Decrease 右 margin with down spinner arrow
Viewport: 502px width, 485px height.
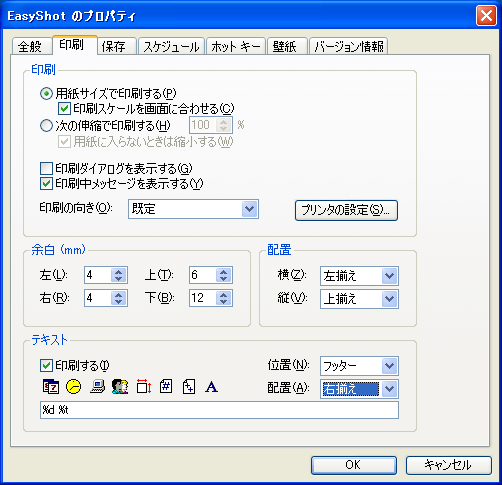[119, 302]
